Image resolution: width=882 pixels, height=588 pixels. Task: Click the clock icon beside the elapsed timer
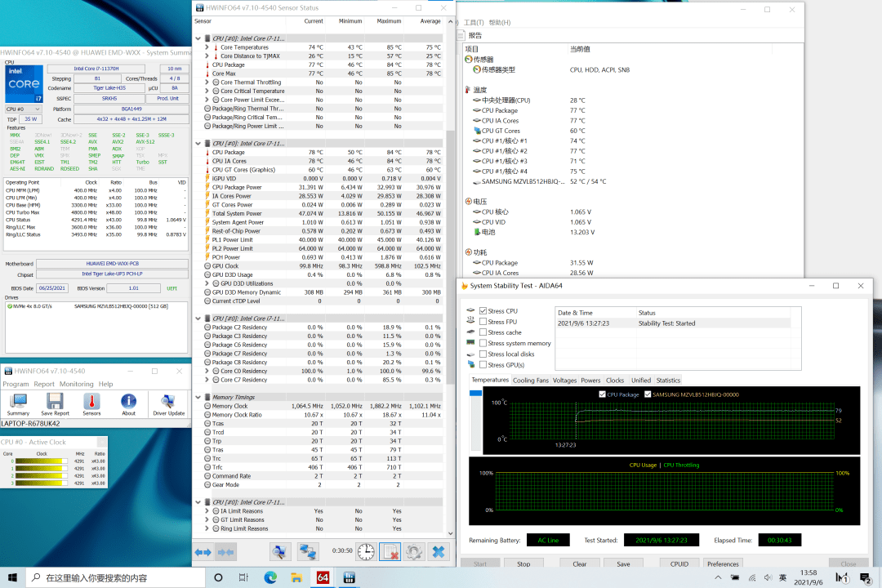coord(366,551)
